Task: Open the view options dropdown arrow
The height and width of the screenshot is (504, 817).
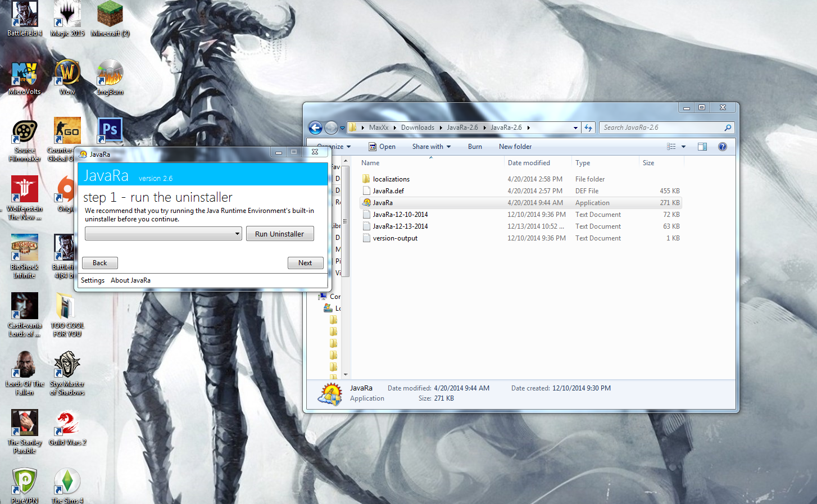Action: pos(683,147)
